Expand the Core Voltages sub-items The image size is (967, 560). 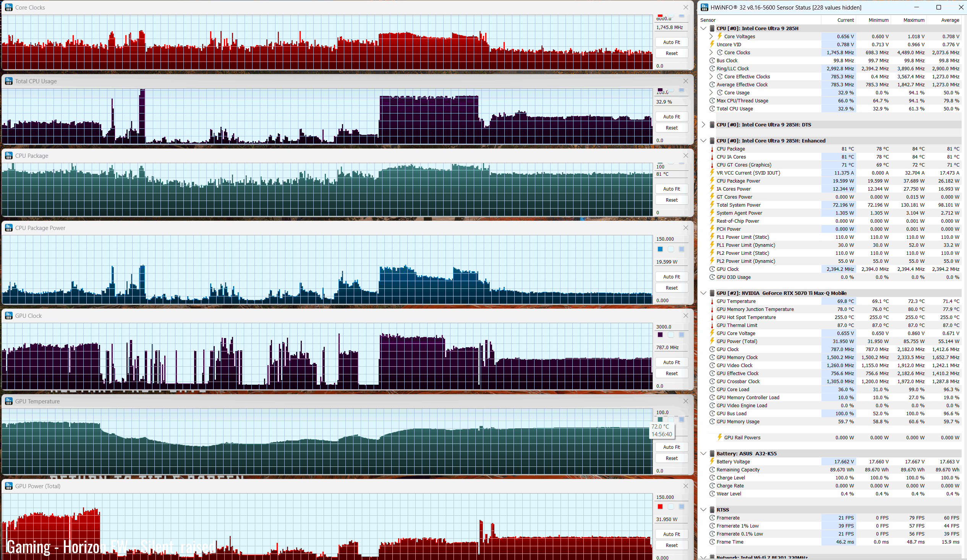point(711,36)
